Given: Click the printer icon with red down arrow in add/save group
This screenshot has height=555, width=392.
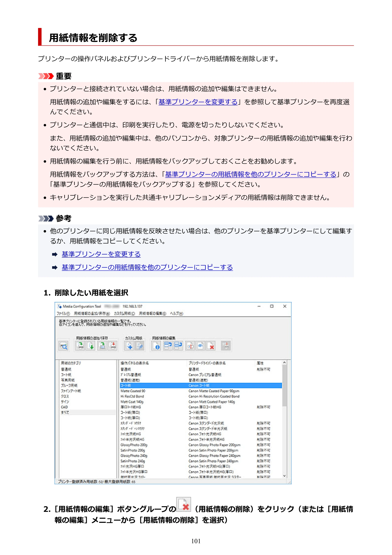Looking at the screenshot, I should 113,346.
